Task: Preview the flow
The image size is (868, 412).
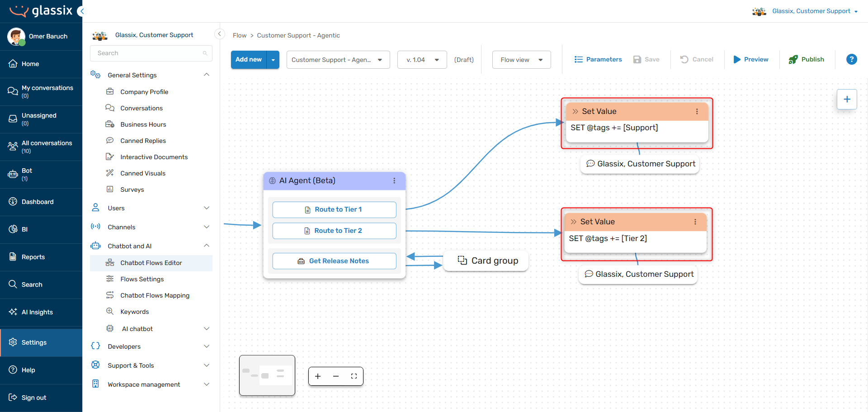Action: (751, 59)
